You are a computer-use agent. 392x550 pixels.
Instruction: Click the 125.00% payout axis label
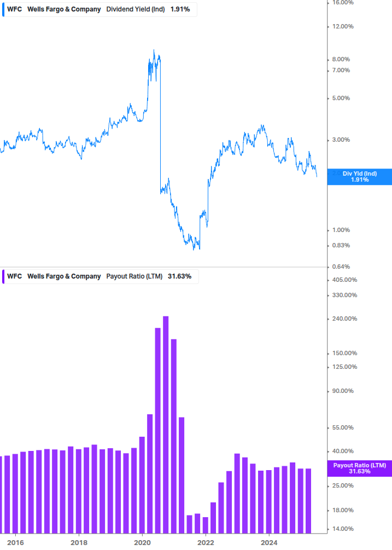tap(344, 367)
